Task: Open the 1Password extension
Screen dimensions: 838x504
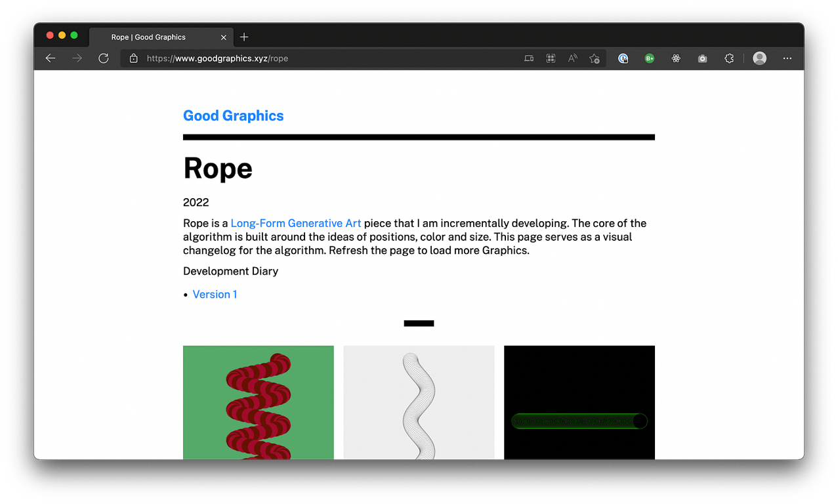Action: [x=623, y=58]
